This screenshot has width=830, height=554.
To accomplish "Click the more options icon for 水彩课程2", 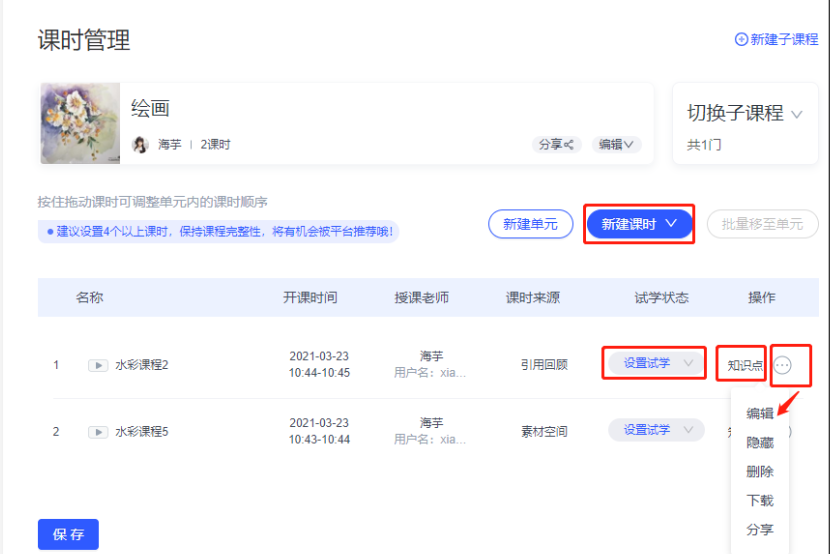I will click(x=782, y=365).
